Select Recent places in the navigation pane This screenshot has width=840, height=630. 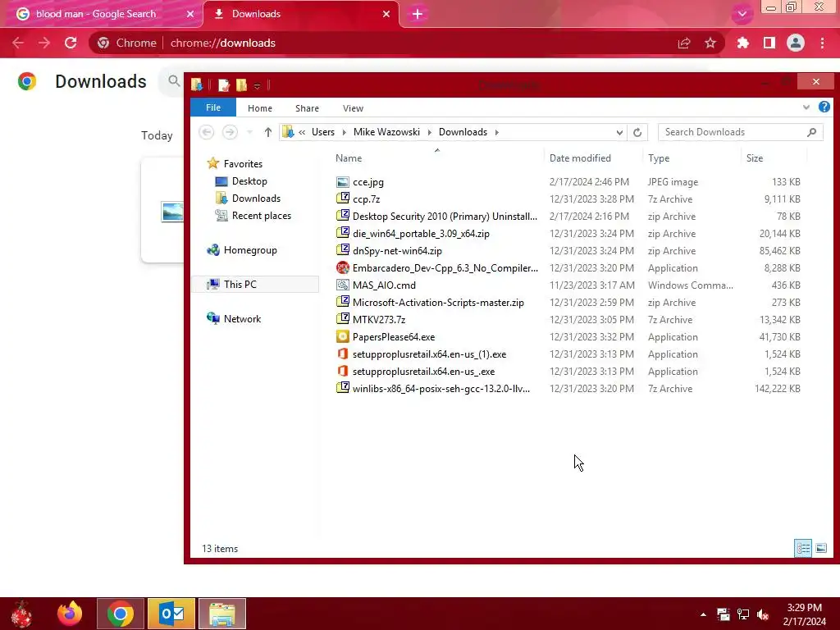point(262,216)
